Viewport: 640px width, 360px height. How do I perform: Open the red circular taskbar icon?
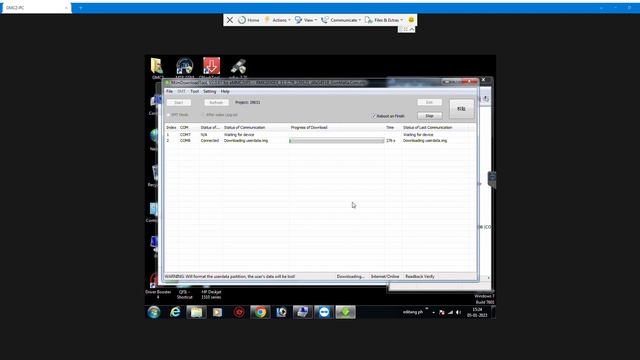coord(239,312)
